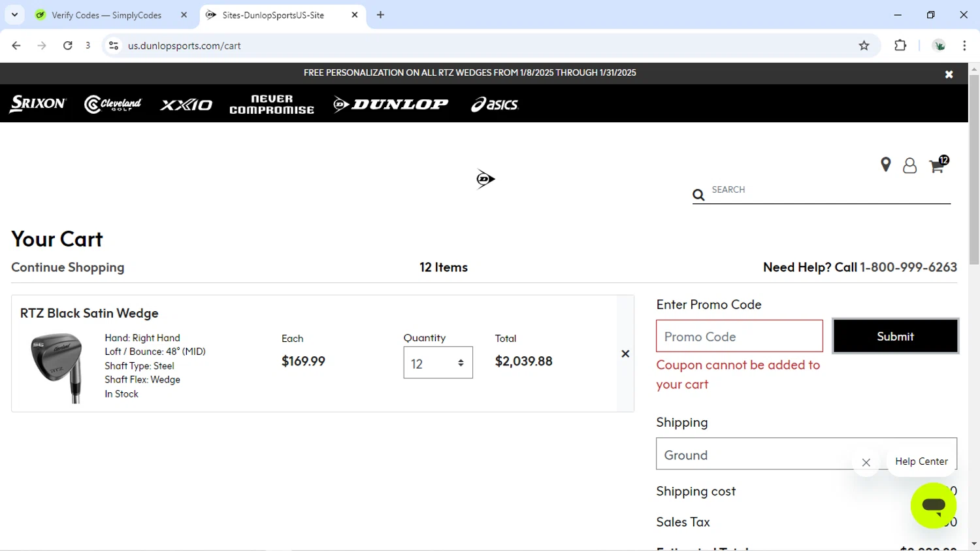Bookmark this page with the star icon

coord(864,46)
